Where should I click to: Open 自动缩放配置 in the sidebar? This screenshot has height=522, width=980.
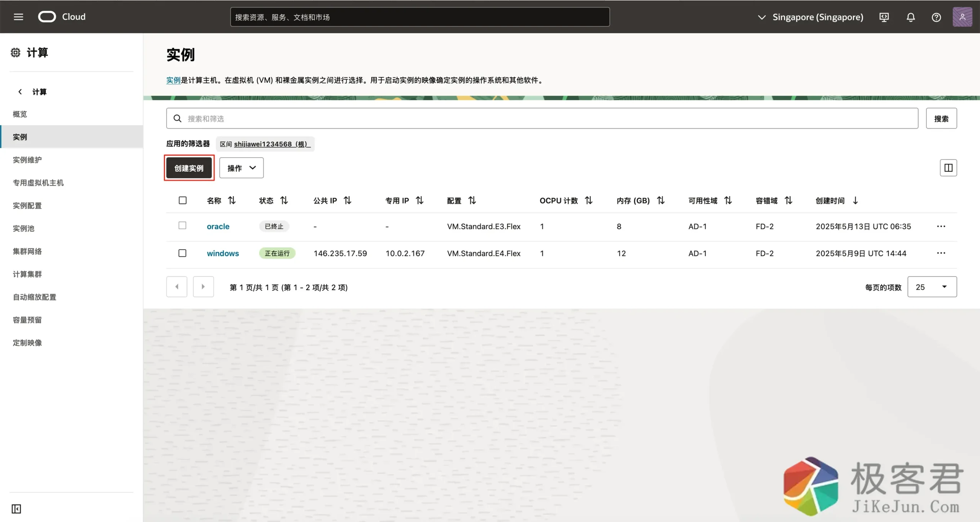[34, 297]
